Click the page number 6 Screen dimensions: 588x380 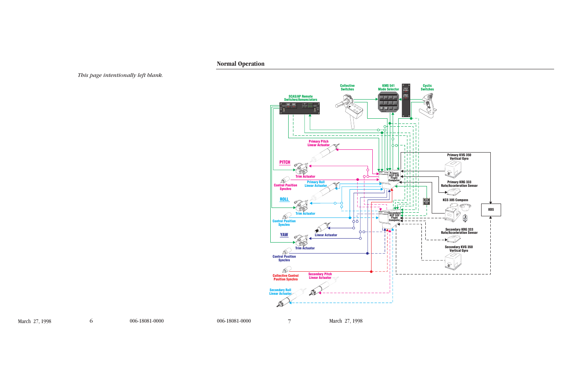click(91, 321)
